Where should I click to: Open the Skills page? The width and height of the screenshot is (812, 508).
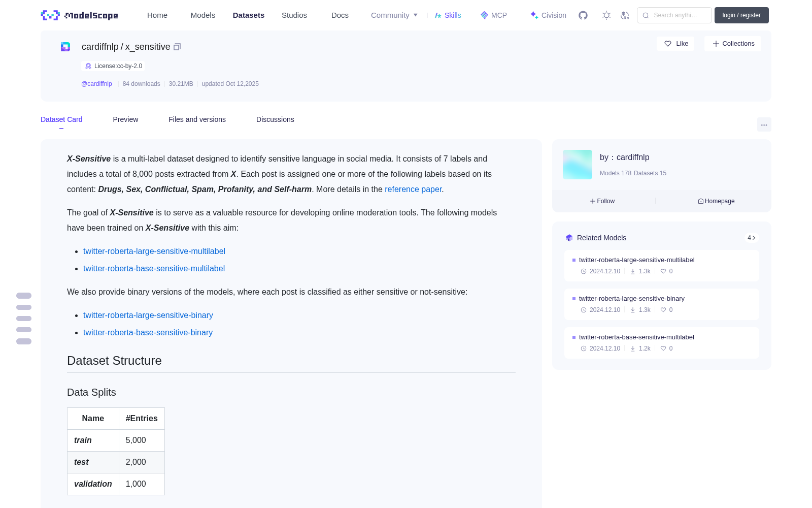[x=448, y=15]
